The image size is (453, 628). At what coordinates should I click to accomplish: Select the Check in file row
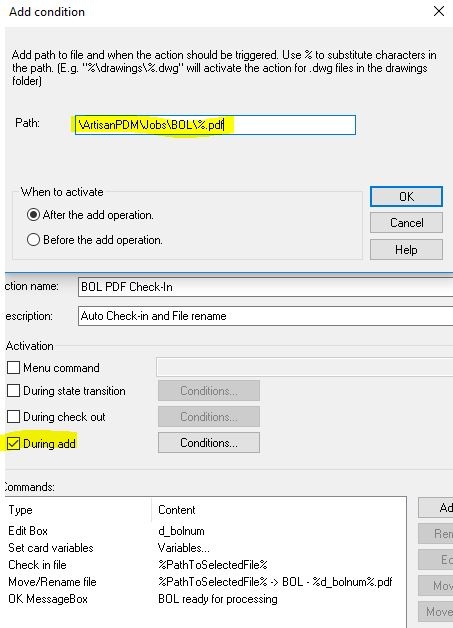206,565
